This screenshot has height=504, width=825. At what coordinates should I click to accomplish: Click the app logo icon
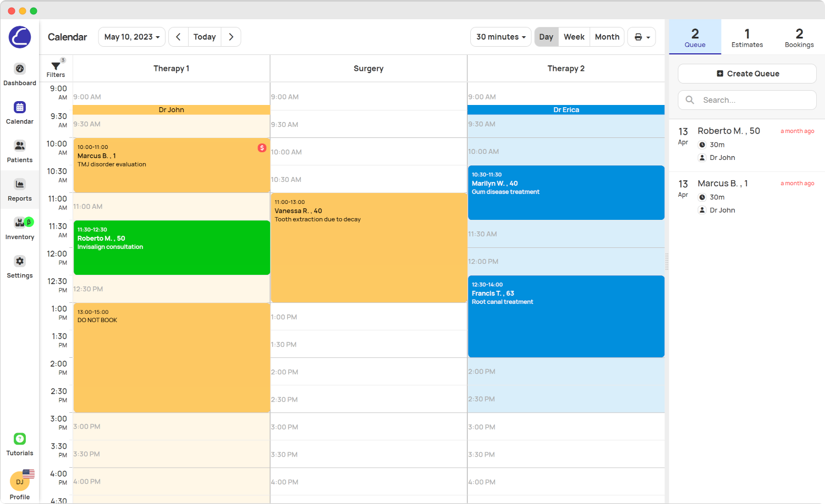[x=20, y=37]
